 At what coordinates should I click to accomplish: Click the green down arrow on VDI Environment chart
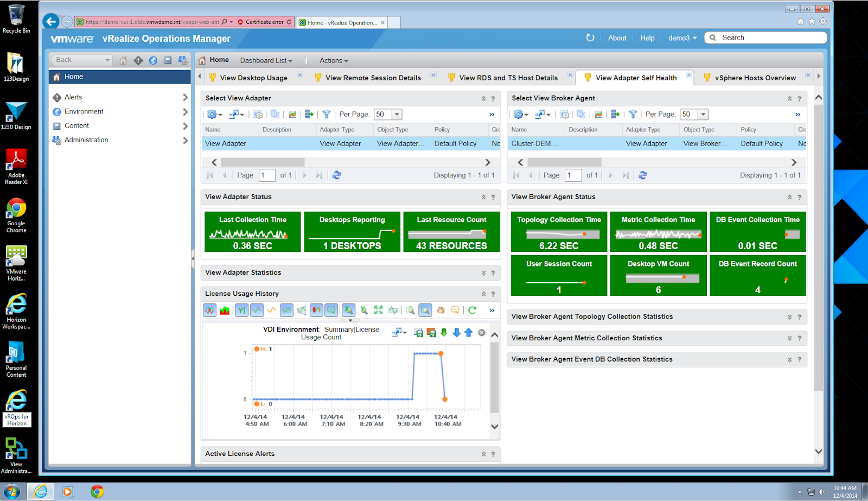coord(444,333)
